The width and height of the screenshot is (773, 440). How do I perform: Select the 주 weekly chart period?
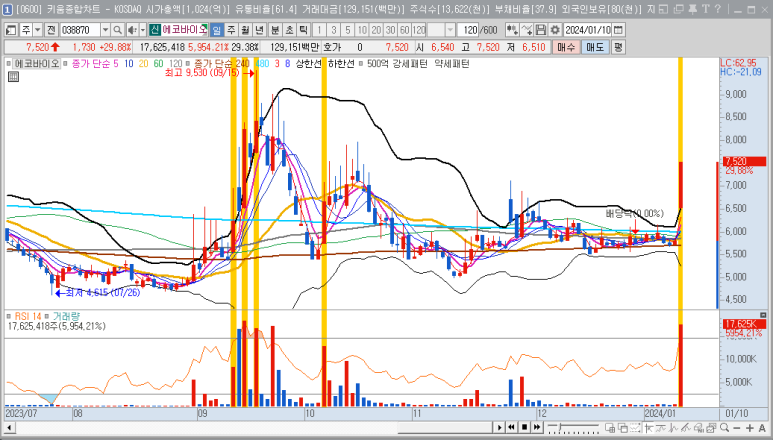tap(231, 30)
